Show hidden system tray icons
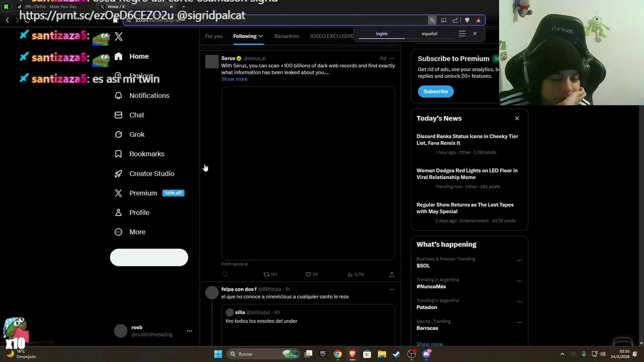Image resolution: width=644 pixels, height=362 pixels. pyautogui.click(x=562, y=354)
